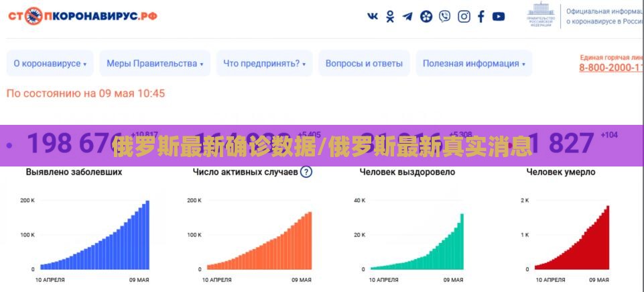
Task: Click the blue detected cases bar chart
Action: [x=95, y=235]
